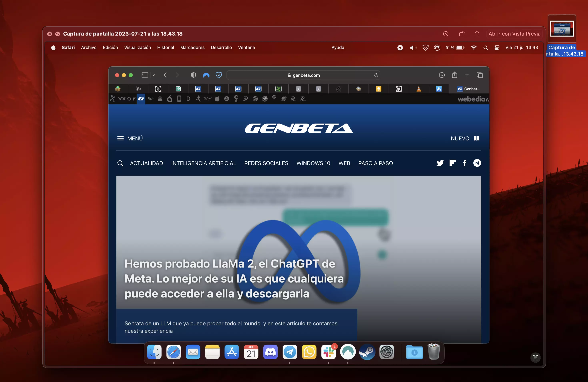The width and height of the screenshot is (588, 382).
Task: Show Safari downloads
Action: click(x=441, y=75)
